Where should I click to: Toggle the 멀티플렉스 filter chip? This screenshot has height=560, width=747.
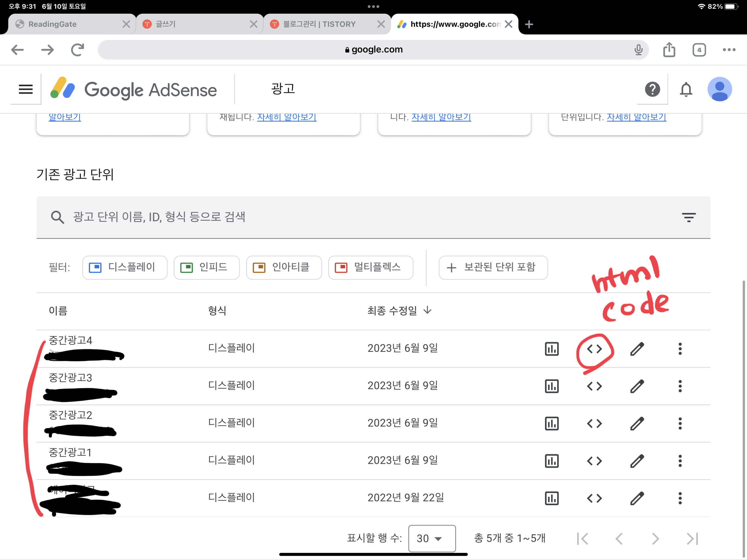370,267
